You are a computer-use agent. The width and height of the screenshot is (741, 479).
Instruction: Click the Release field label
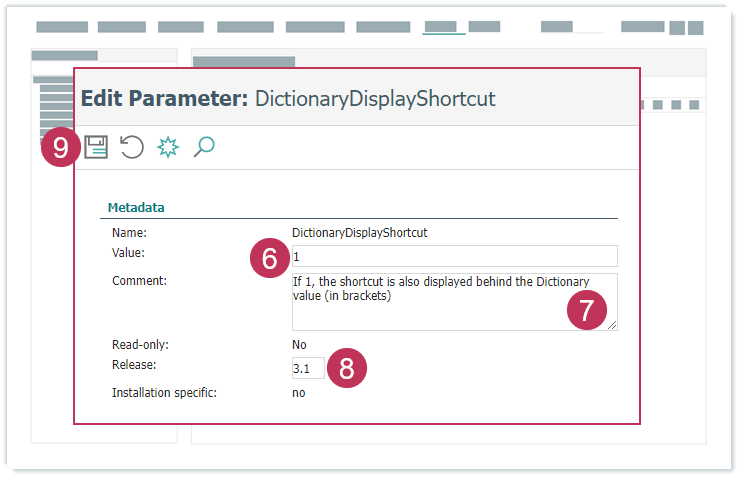(x=134, y=365)
